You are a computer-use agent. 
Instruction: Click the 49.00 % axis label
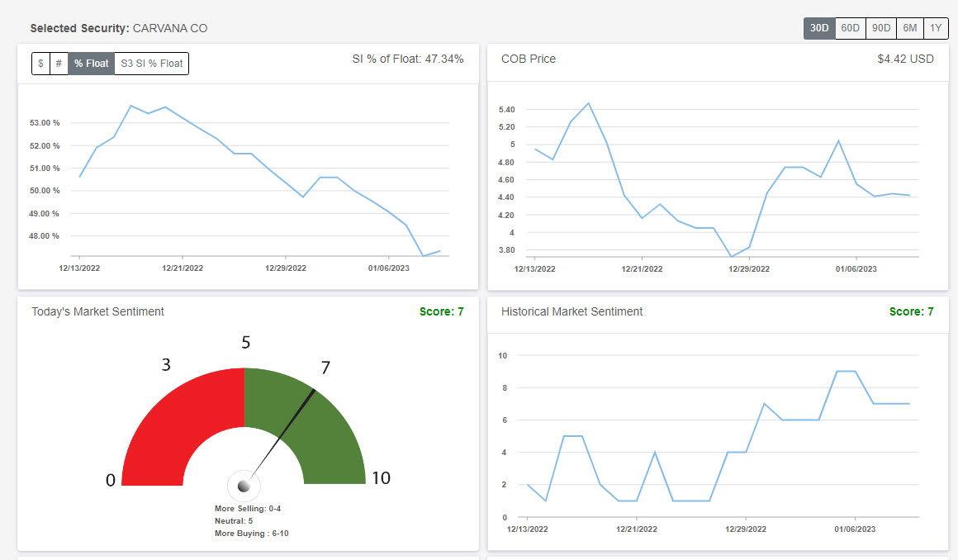45,213
